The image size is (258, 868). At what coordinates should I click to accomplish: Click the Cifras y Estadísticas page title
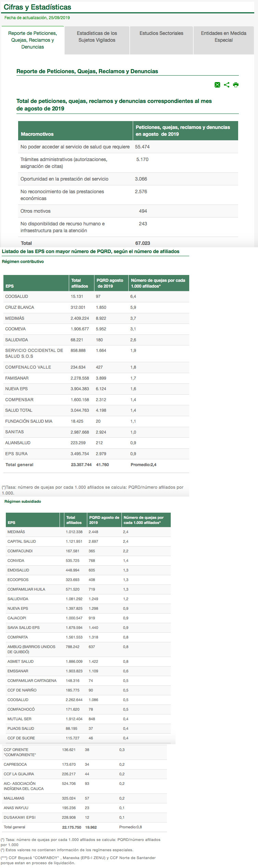37,7
